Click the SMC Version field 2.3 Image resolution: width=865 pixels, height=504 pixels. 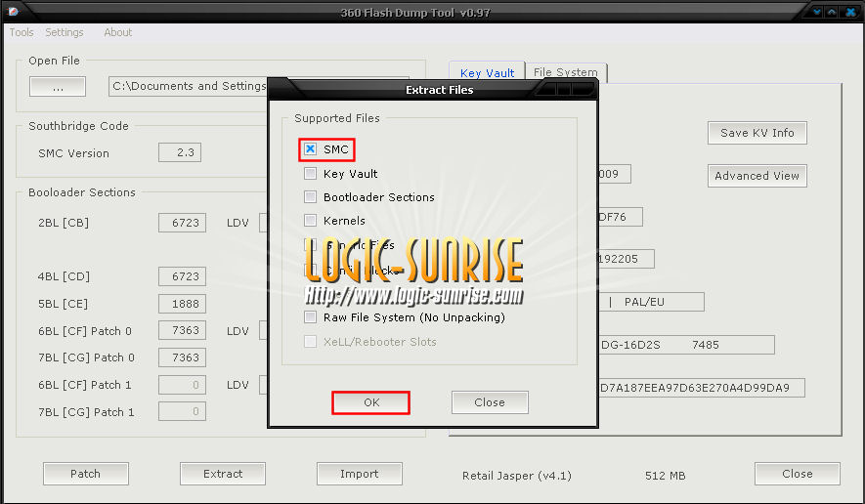[180, 152]
